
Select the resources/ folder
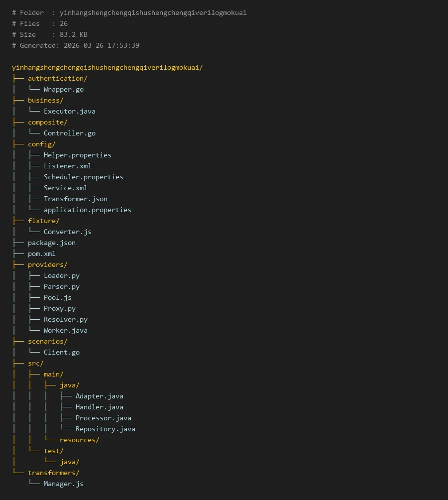pos(79,440)
